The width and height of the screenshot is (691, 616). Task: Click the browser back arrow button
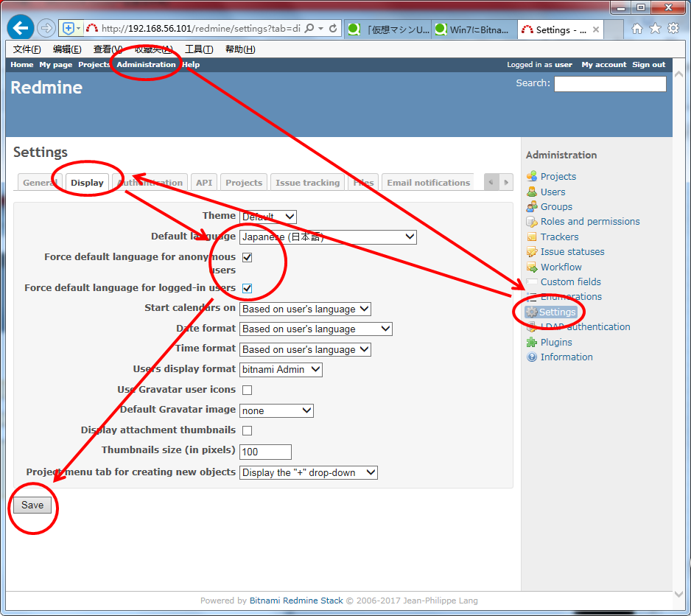point(21,28)
